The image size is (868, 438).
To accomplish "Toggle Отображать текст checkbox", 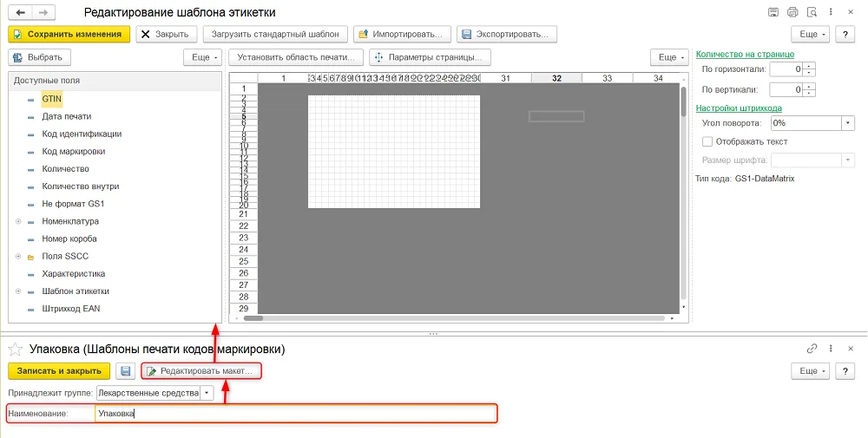I will tap(707, 141).
